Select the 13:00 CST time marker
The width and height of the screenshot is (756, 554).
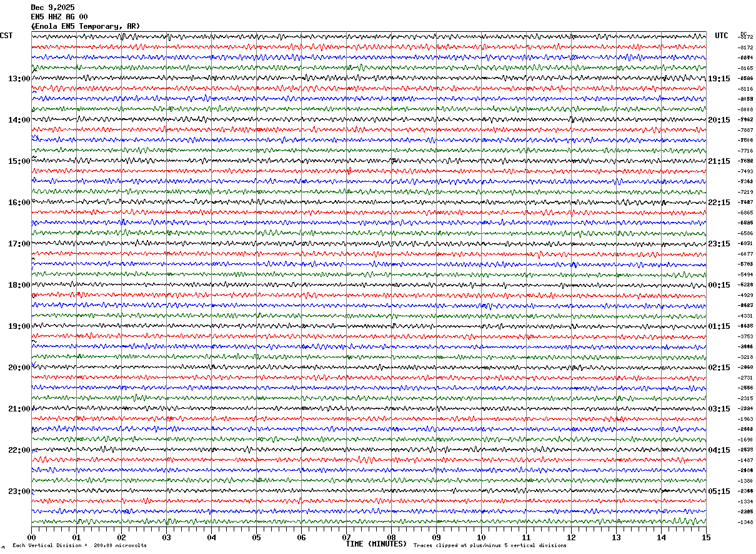tap(19, 79)
